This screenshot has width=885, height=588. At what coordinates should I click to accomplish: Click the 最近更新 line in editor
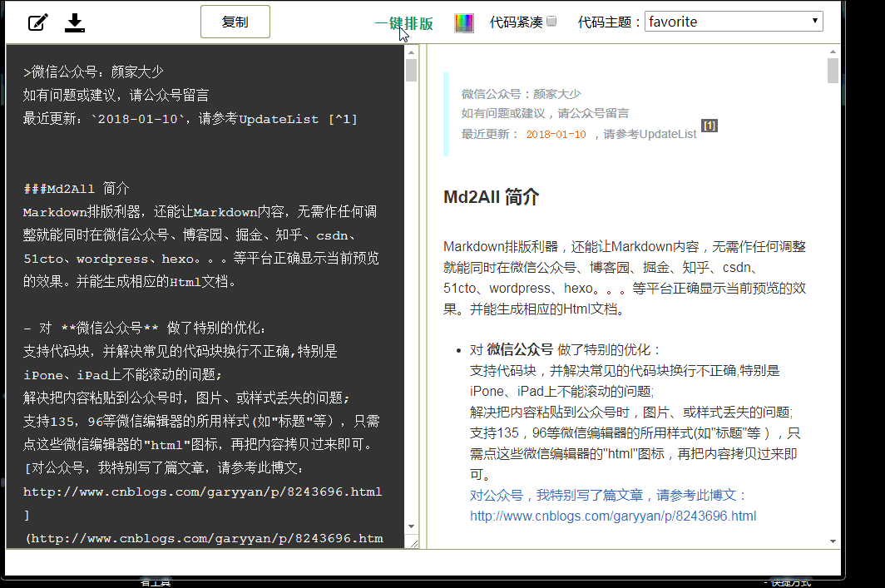(x=190, y=119)
